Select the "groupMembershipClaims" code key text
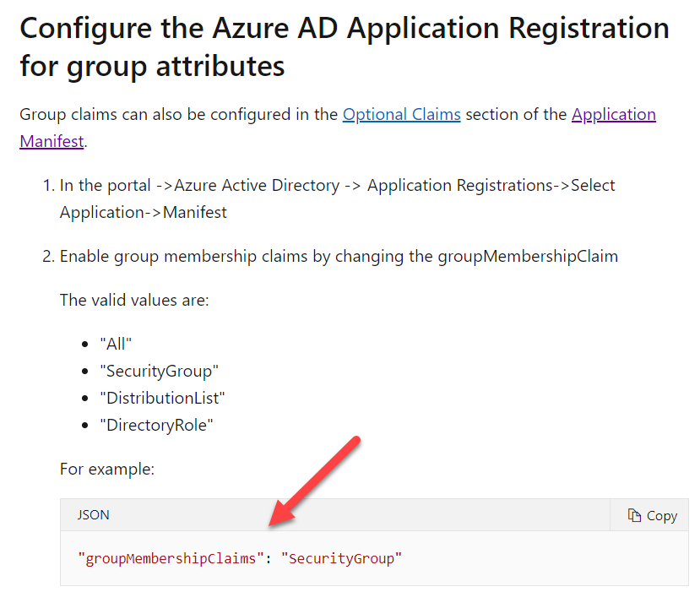 [171, 558]
